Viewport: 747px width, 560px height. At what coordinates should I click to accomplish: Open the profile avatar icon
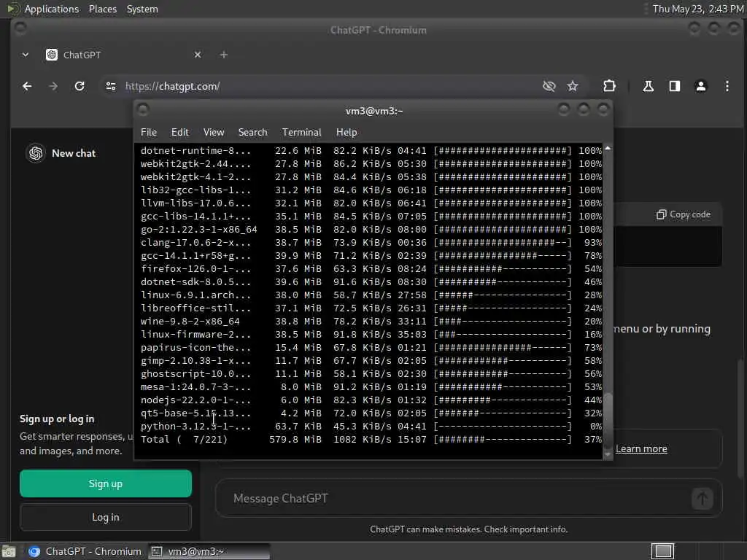tap(701, 86)
